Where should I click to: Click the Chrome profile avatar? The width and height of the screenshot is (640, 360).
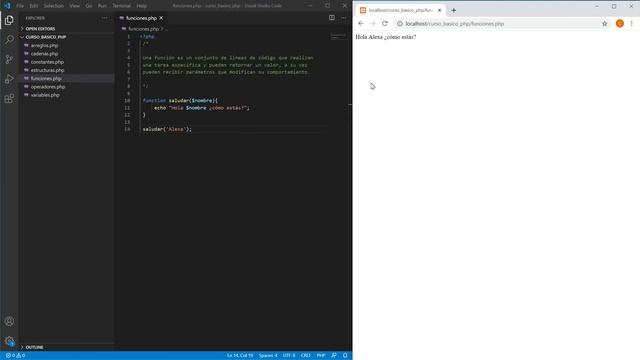[x=620, y=24]
